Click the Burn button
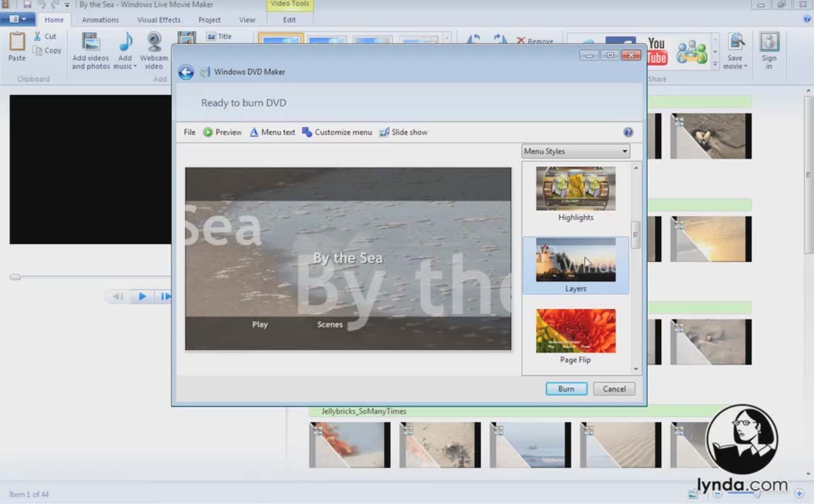This screenshot has height=504, width=814. point(567,389)
